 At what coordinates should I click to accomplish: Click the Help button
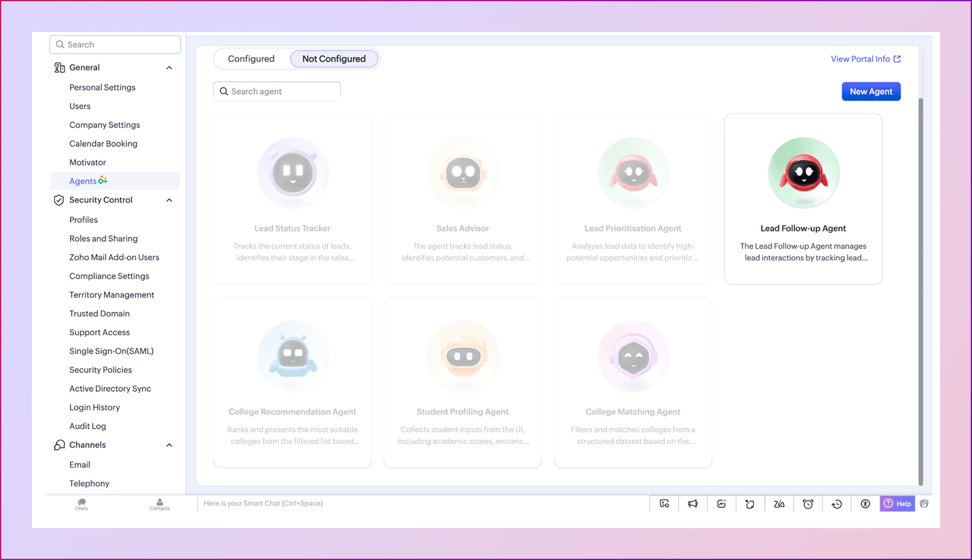(x=897, y=504)
